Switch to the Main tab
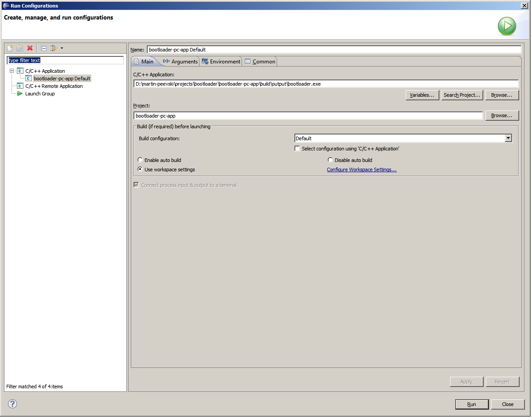 (144, 62)
